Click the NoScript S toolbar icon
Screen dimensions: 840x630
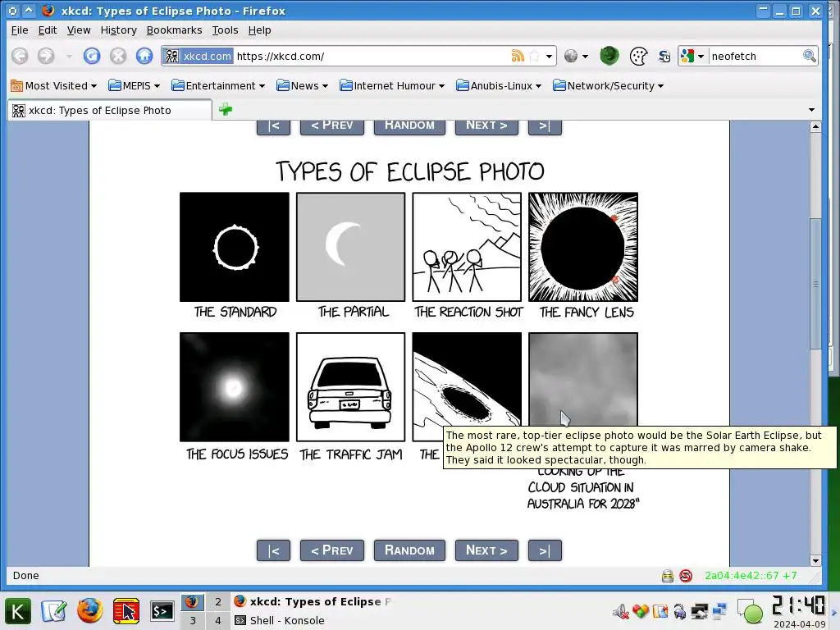tap(664, 57)
